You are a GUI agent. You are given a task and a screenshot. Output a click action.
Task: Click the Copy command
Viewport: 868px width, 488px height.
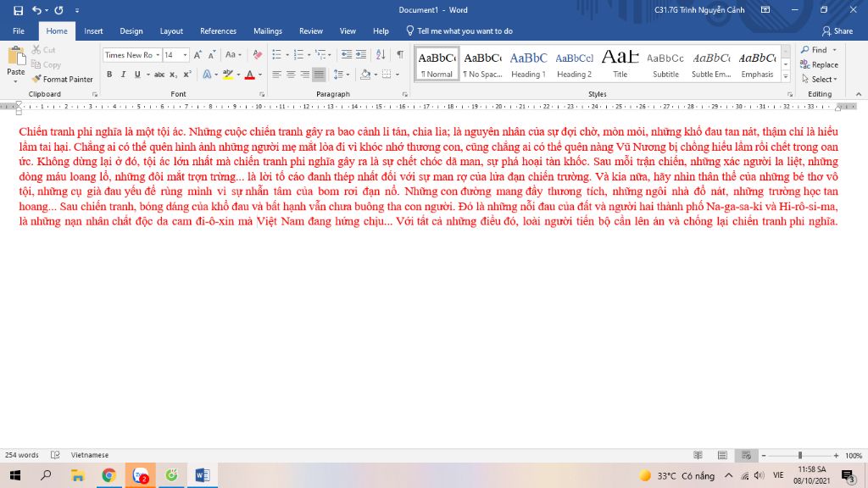click(46, 64)
